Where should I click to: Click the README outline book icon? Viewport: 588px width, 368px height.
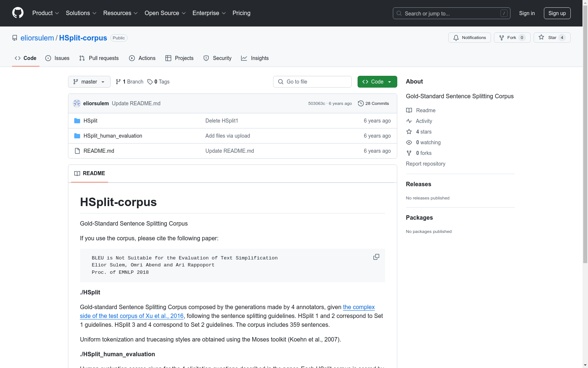[x=77, y=173]
